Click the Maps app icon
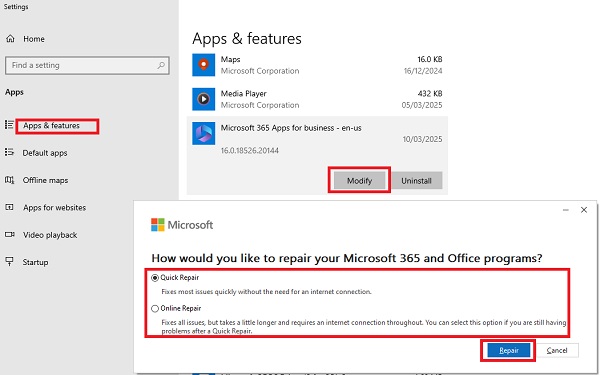 click(204, 65)
